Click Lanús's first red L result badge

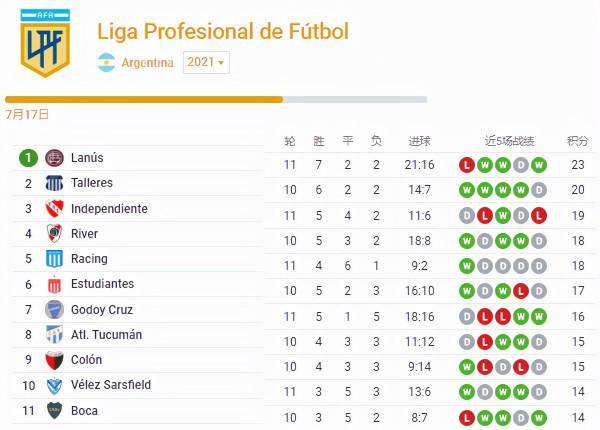[466, 165]
